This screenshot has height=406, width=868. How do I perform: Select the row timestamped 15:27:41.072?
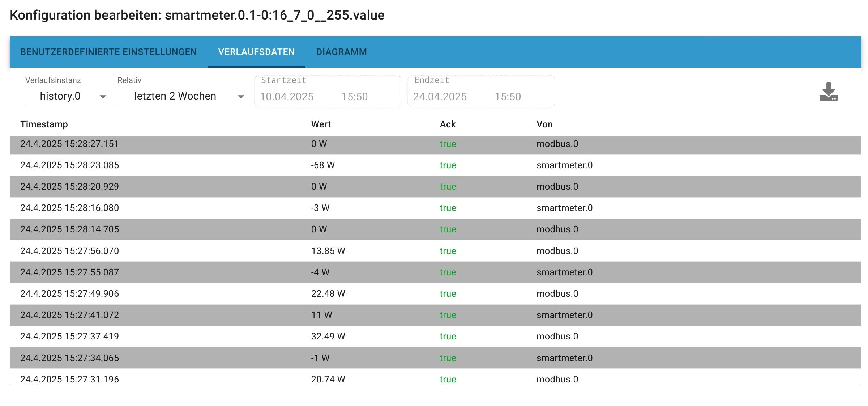pyautogui.click(x=69, y=315)
